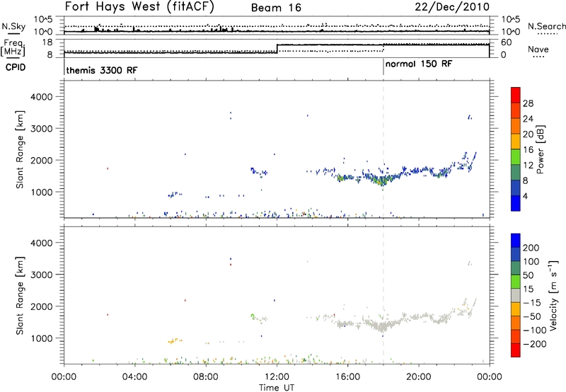
Task: Click the gray swatch on Velocity colorbar
Action: click(x=516, y=295)
